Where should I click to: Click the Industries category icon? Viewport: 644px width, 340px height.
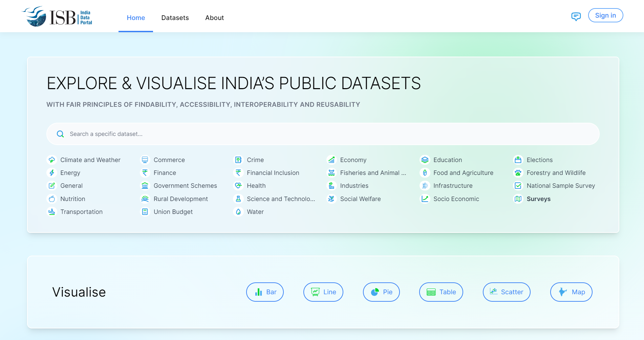pyautogui.click(x=331, y=185)
